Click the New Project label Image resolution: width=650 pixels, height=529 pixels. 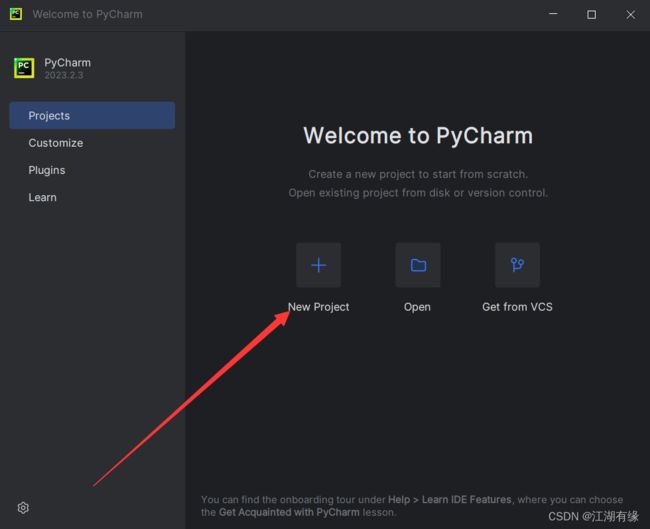318,307
